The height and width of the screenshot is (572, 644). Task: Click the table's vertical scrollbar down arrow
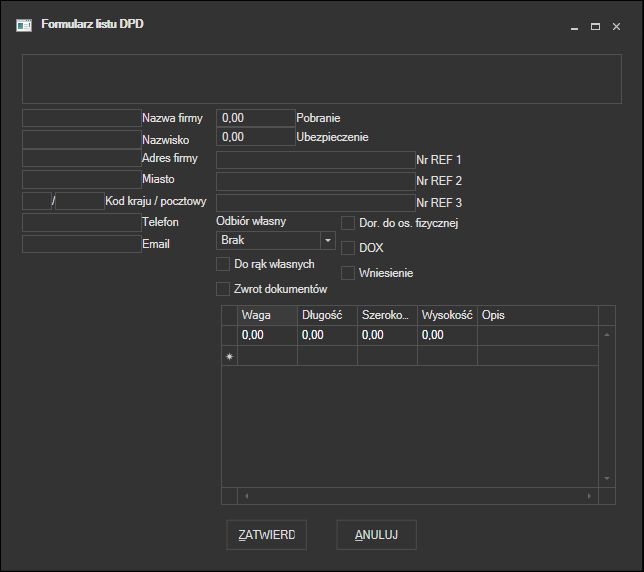tap(607, 478)
